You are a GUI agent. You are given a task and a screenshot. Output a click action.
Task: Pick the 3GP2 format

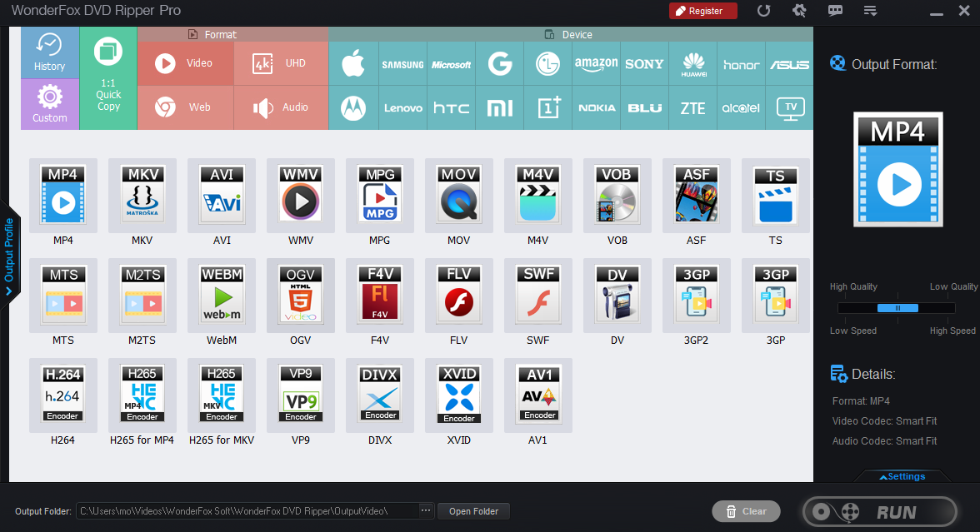697,295
